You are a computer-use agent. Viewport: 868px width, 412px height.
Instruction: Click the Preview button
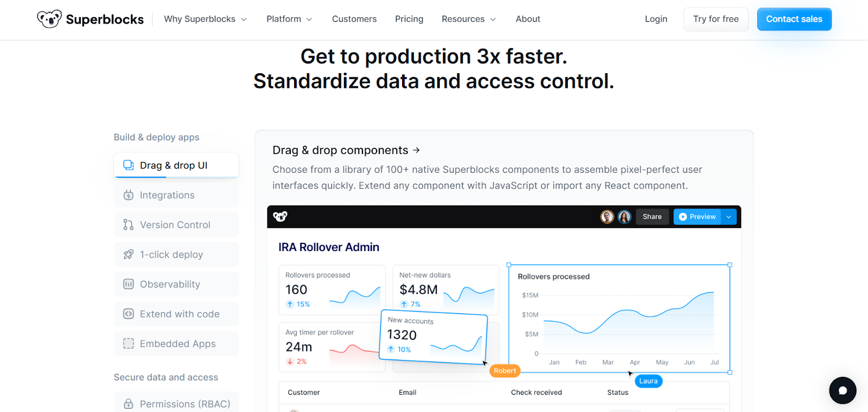(x=697, y=217)
